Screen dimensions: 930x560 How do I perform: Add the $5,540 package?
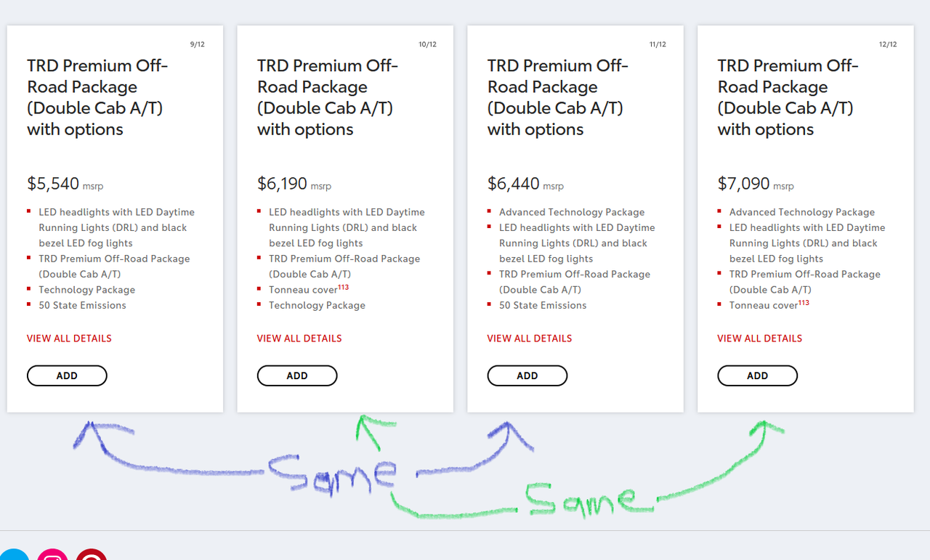(x=67, y=376)
